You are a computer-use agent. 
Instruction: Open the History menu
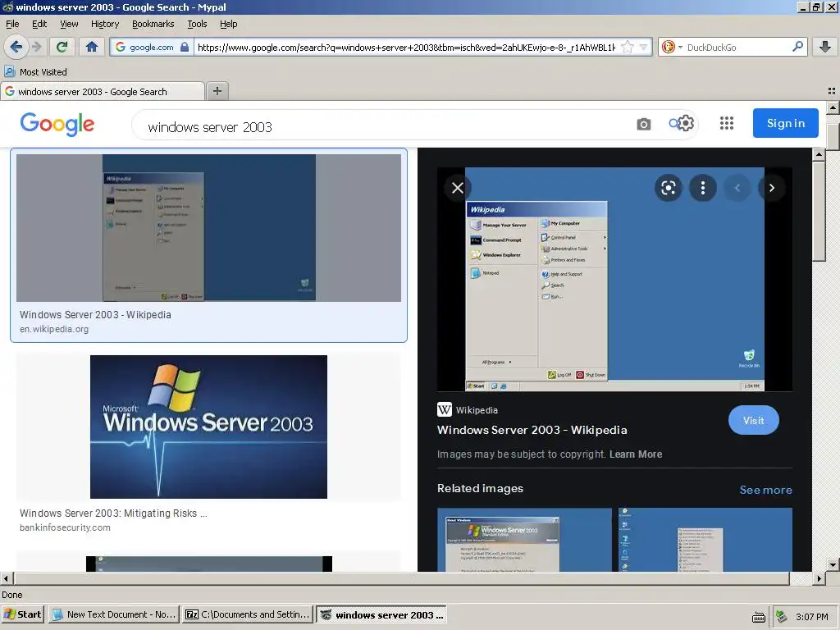pyautogui.click(x=105, y=24)
